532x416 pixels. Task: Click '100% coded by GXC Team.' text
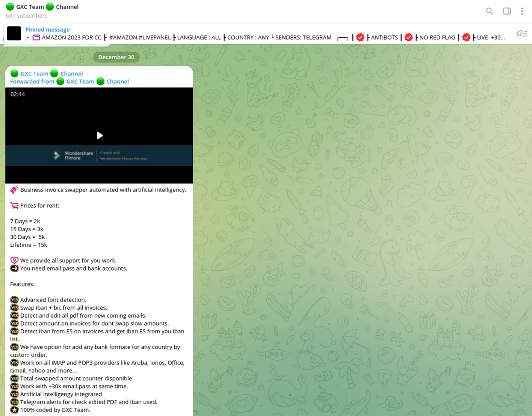coord(55,410)
